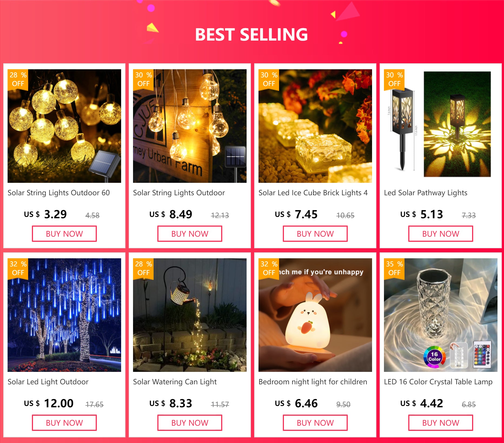Screen dimensions: 504x443
Task: Open the crystal table lamp image
Action: click(x=441, y=315)
